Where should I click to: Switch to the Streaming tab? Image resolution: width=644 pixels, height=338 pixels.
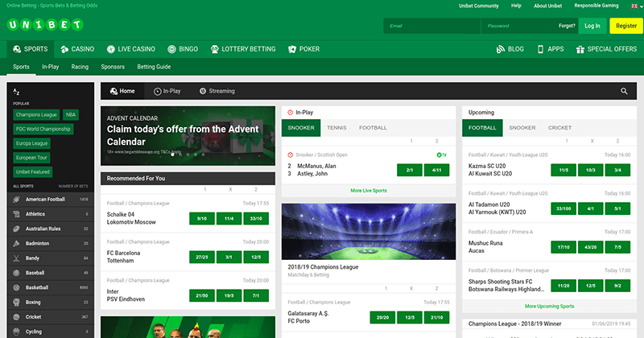click(217, 92)
